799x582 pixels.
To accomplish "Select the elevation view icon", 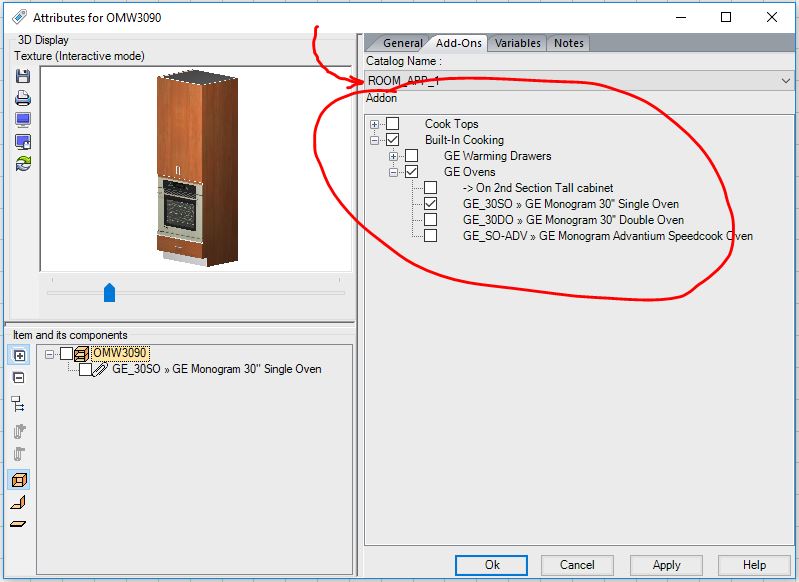I will coord(18,502).
